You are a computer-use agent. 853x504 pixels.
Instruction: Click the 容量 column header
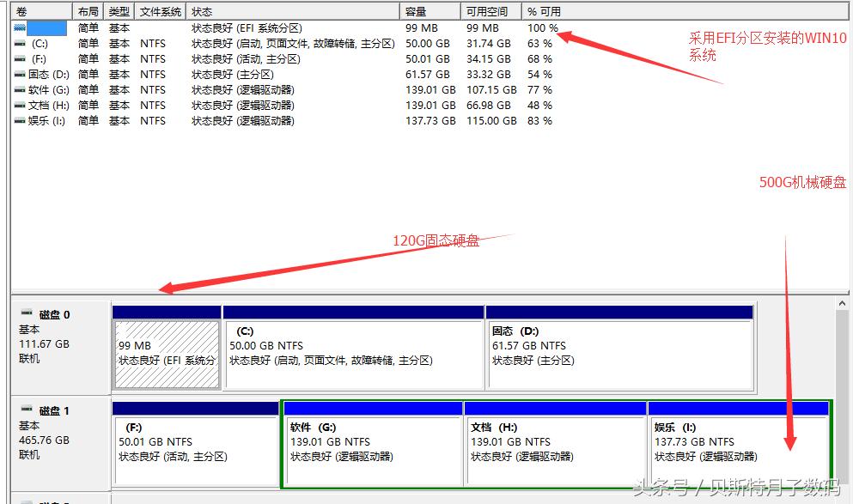point(417,10)
